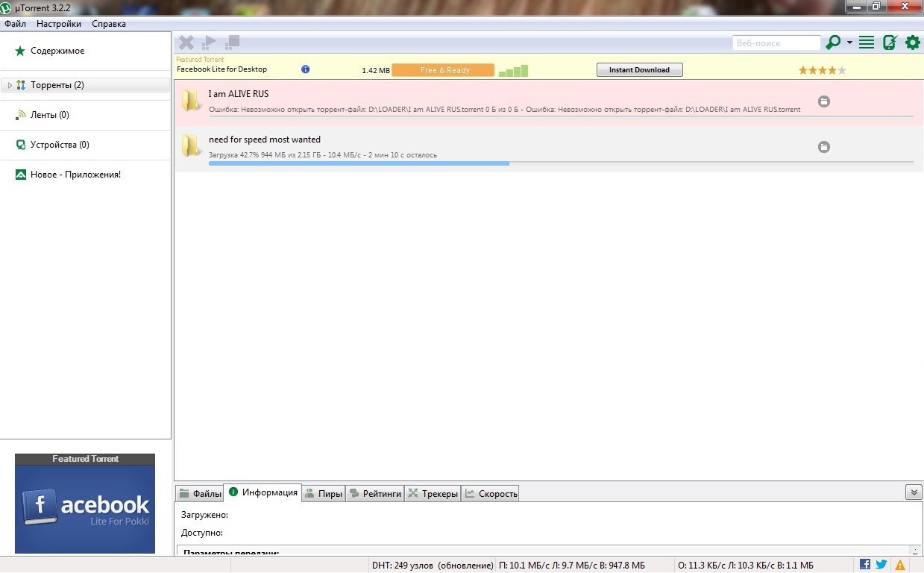Switch to the Трекеры tab
The height and width of the screenshot is (573, 924).
coord(433,493)
